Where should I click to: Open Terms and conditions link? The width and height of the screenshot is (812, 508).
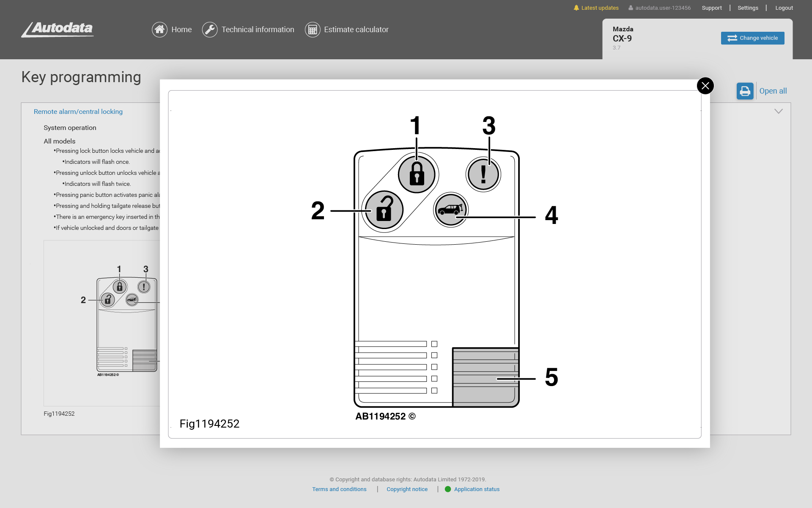coord(339,489)
